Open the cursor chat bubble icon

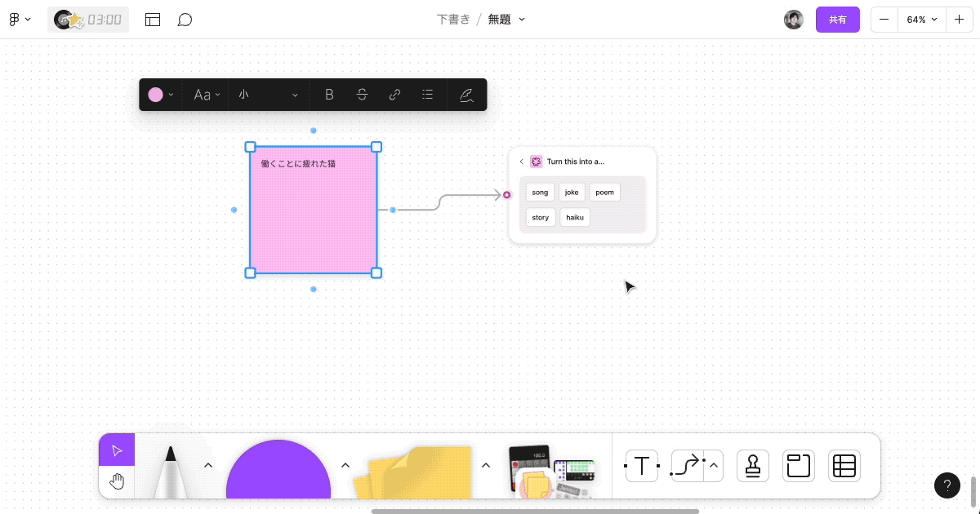pyautogui.click(x=185, y=19)
